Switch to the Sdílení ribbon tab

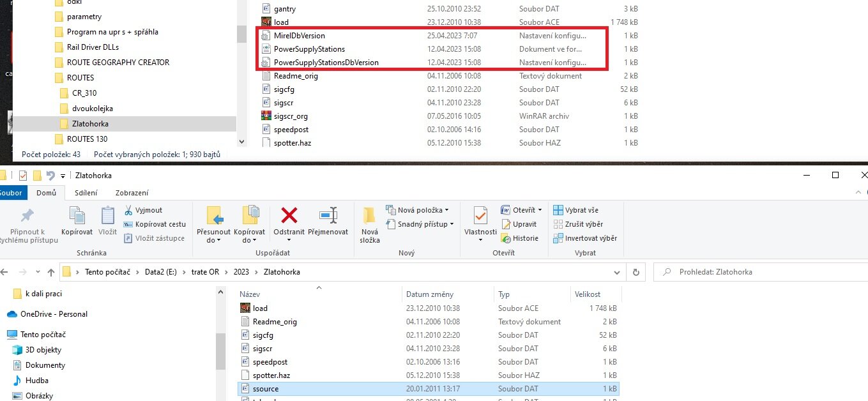pyautogui.click(x=86, y=193)
